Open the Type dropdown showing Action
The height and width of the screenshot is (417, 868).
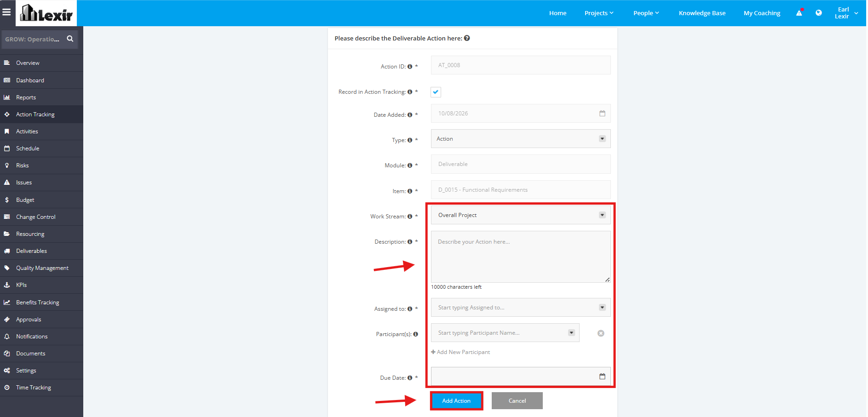[521, 139]
